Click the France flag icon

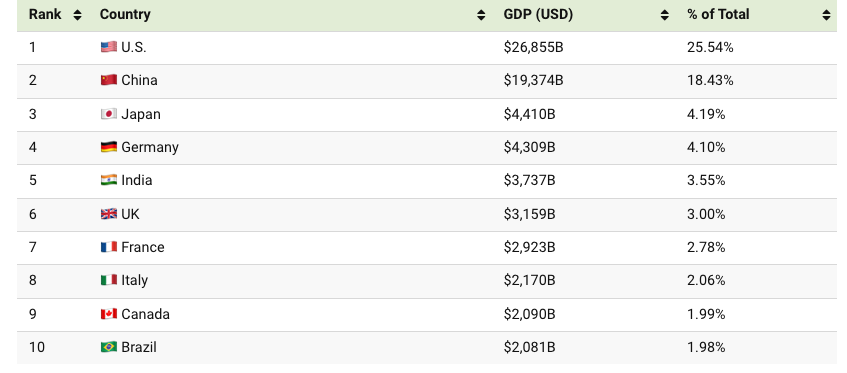click(x=109, y=247)
